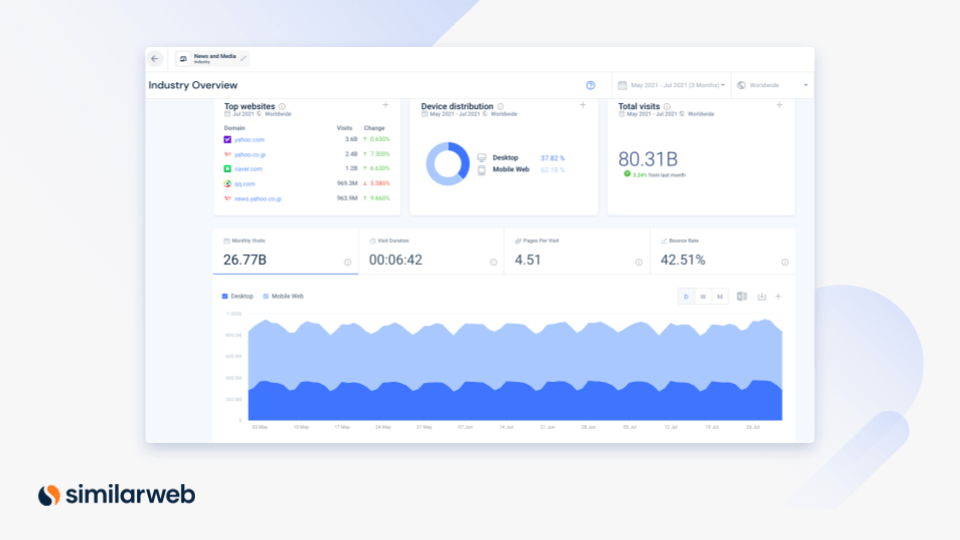960x540 pixels.
Task: Open the date range dropdown May 2021 - Jul 2021
Action: click(672, 85)
